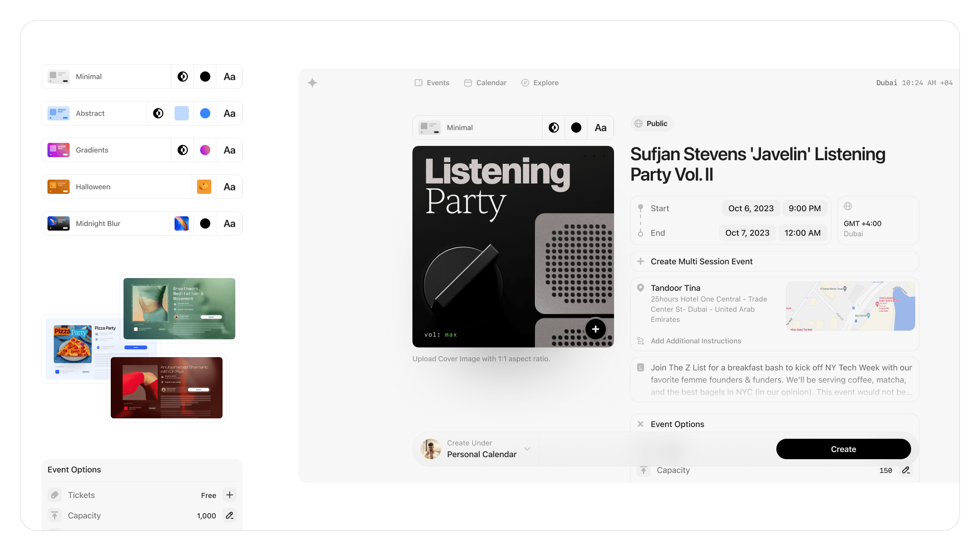Collapse Event Options with X icon
This screenshot has width=980, height=551.
641,424
